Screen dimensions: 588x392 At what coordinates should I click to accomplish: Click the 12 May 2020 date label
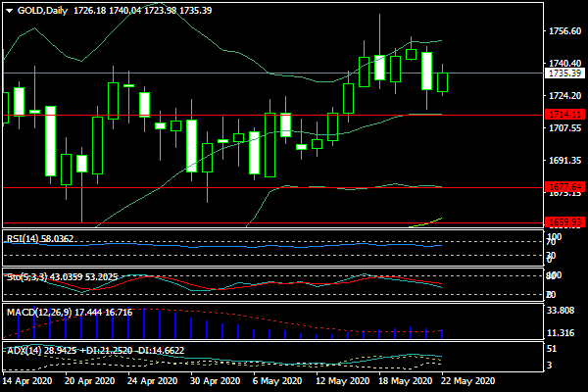347,381
